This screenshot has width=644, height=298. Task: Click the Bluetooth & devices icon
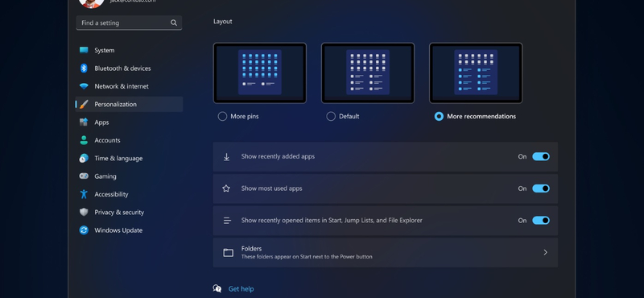tap(84, 68)
